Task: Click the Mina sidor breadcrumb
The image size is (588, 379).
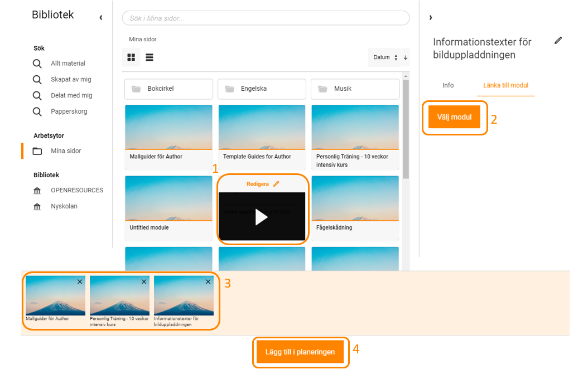Action: coord(142,40)
